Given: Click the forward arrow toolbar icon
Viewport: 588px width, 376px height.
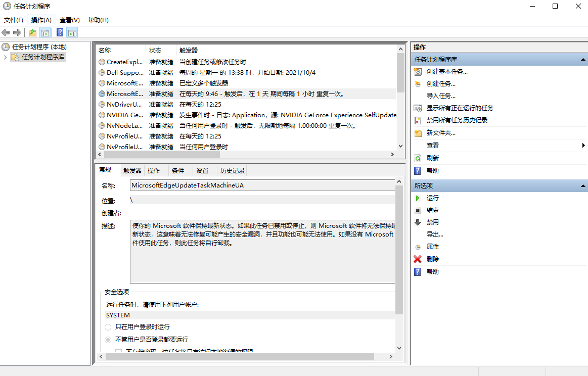Looking at the screenshot, I should (17, 33).
